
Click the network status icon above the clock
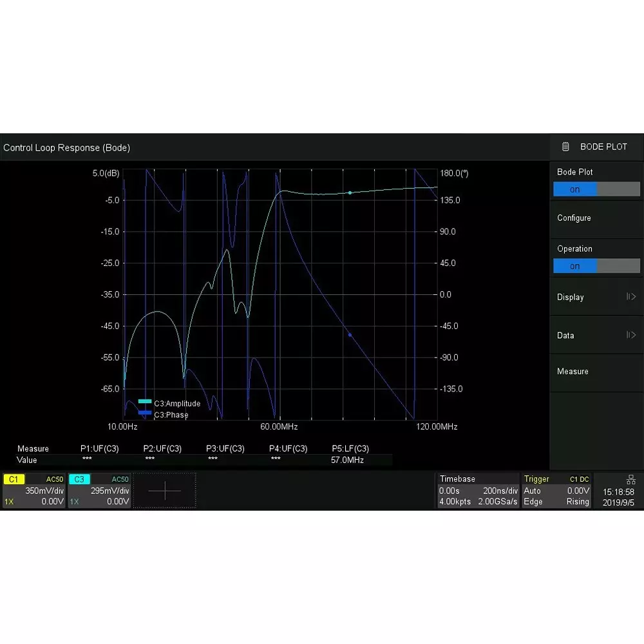coord(630,479)
